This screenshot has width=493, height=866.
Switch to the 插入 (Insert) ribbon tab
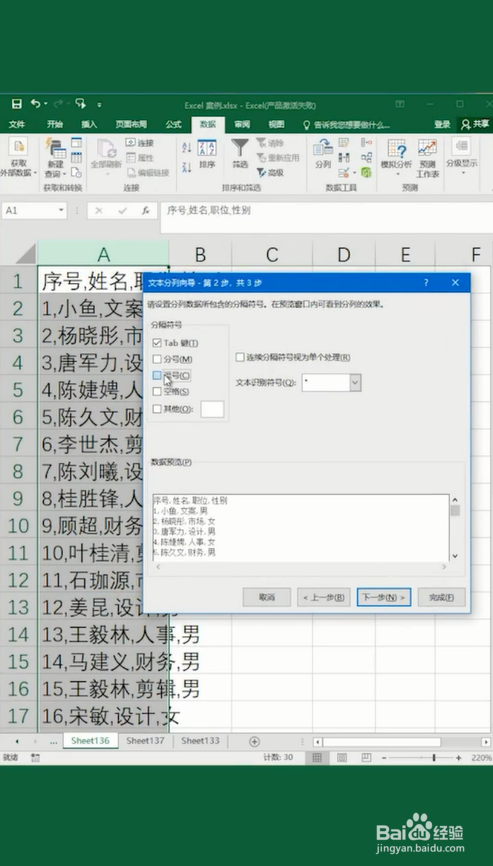(x=89, y=124)
